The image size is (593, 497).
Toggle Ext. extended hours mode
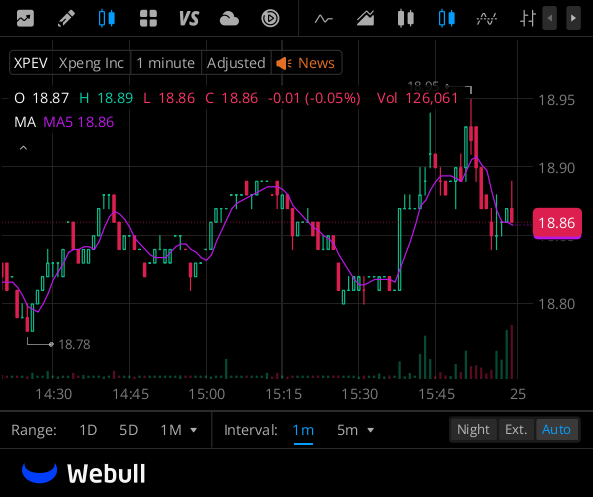(516, 429)
